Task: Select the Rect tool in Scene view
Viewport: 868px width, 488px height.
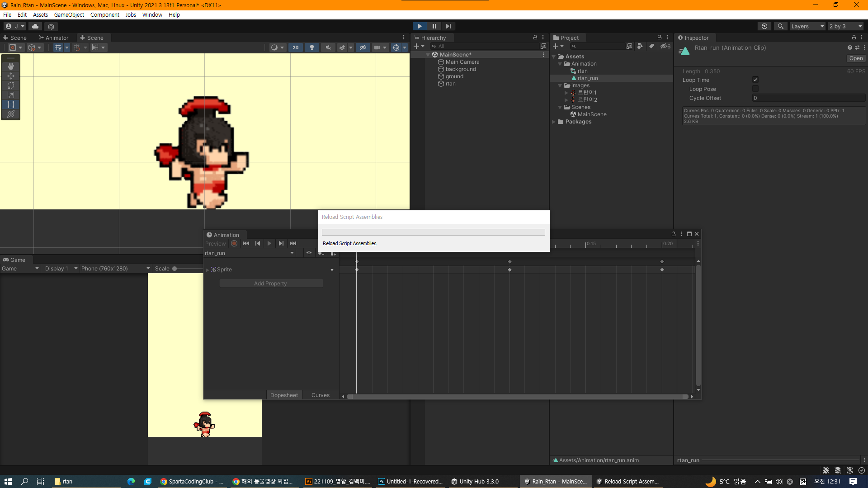Action: (11, 104)
